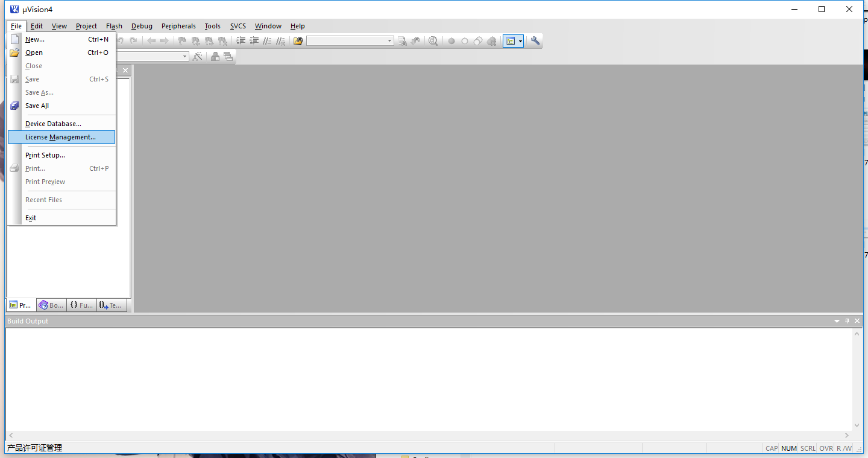This screenshot has height=458, width=868.
Task: Choose Print Setup... from the File menu
Action: [x=61, y=155]
